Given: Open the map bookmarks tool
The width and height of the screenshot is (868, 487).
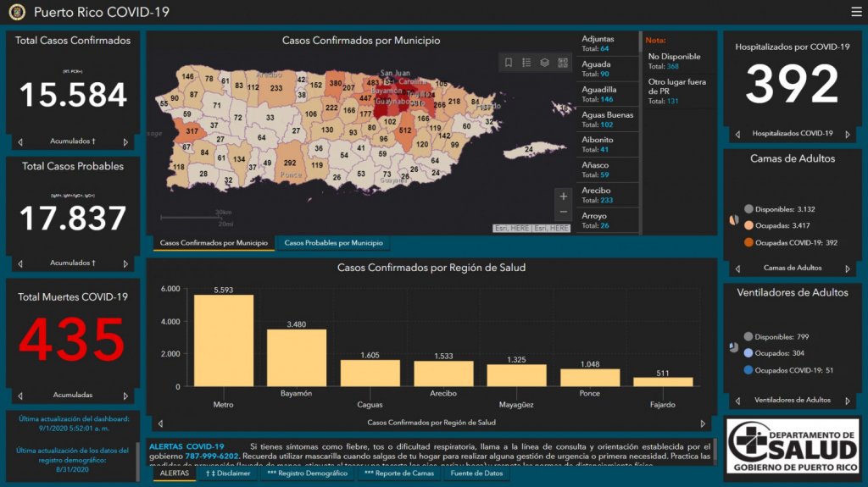Looking at the screenshot, I should (x=509, y=63).
